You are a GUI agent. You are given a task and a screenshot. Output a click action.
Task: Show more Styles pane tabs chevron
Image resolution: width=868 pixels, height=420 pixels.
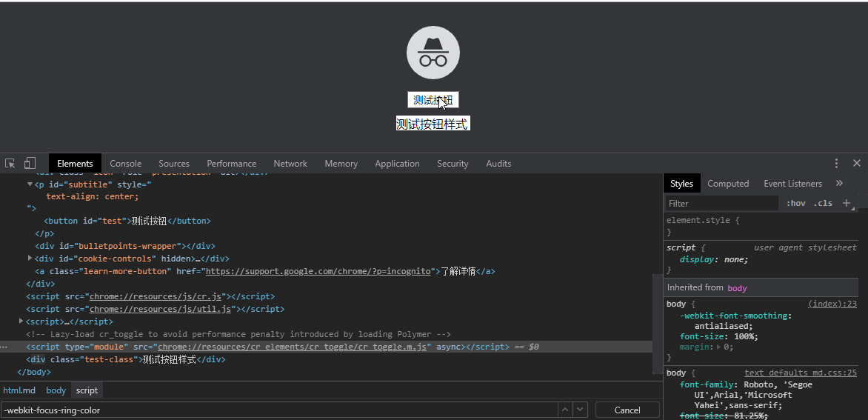coord(839,183)
